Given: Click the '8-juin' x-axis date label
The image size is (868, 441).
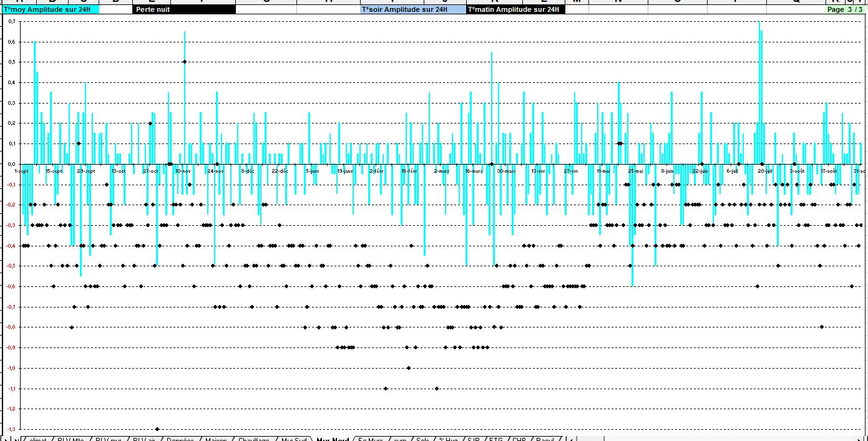Looking at the screenshot, I should (668, 170).
